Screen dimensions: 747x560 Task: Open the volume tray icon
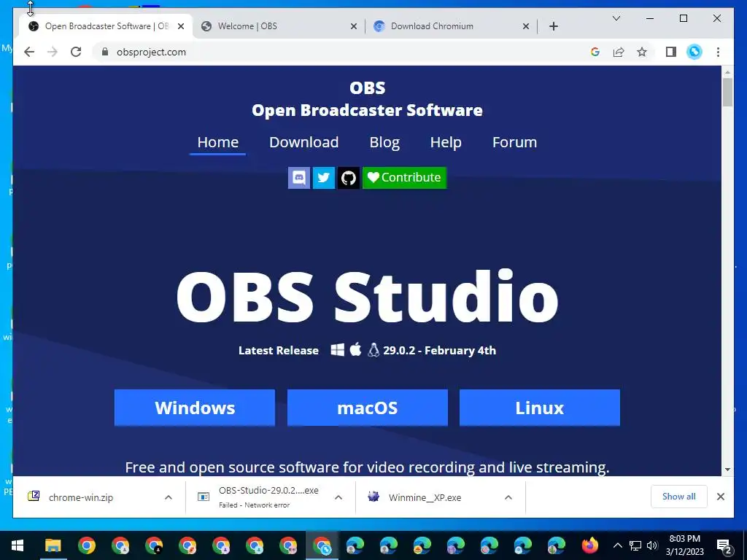click(x=652, y=545)
